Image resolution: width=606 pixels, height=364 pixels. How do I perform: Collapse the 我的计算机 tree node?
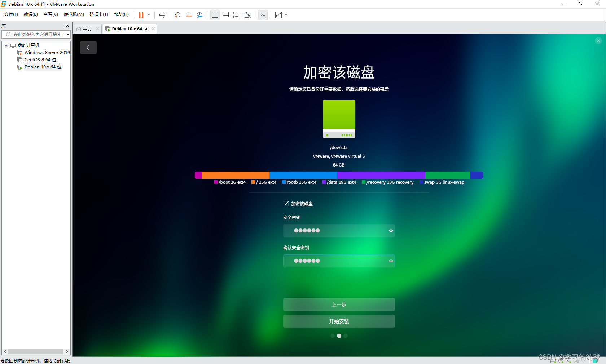(x=6, y=45)
